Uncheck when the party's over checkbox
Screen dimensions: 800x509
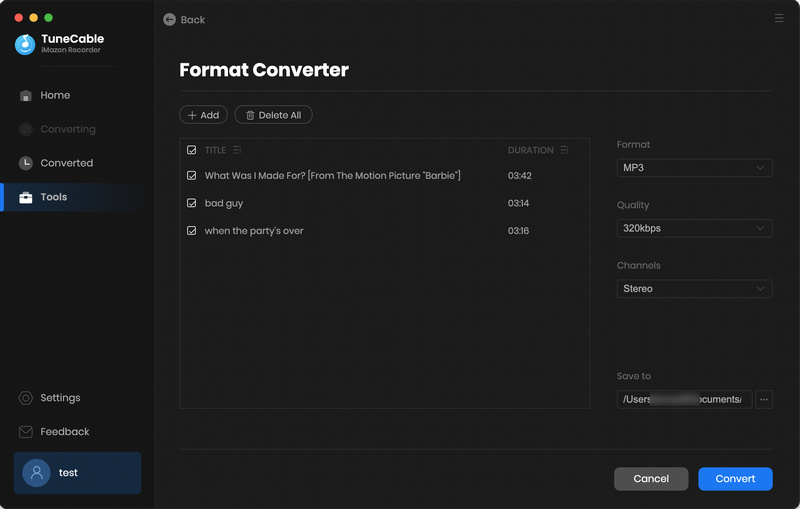191,231
